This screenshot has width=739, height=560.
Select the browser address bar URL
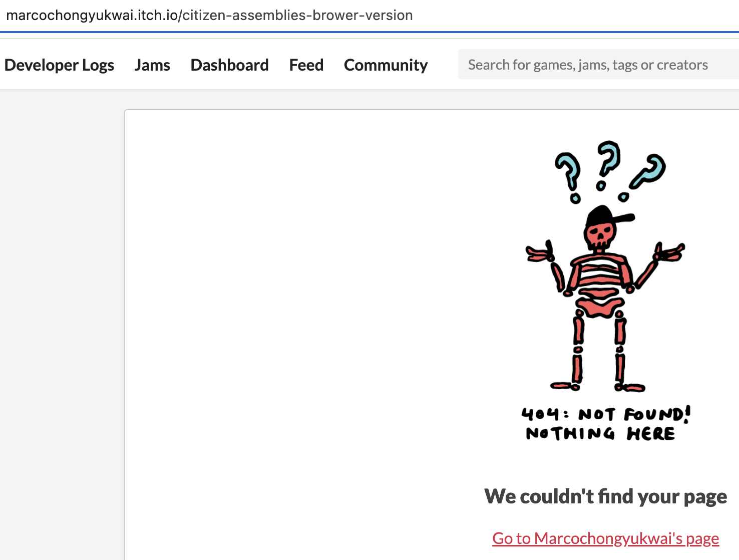coord(209,16)
